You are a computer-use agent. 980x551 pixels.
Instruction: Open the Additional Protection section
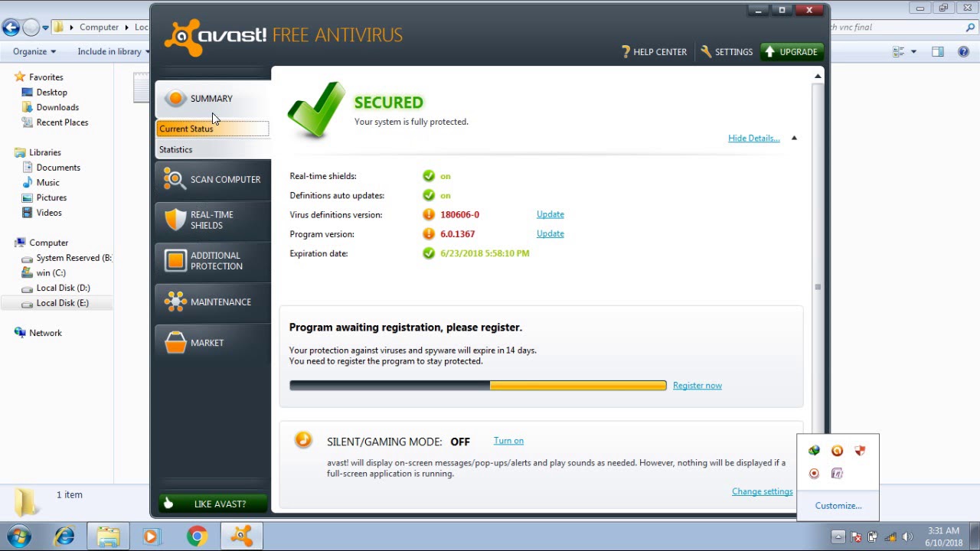(x=213, y=261)
